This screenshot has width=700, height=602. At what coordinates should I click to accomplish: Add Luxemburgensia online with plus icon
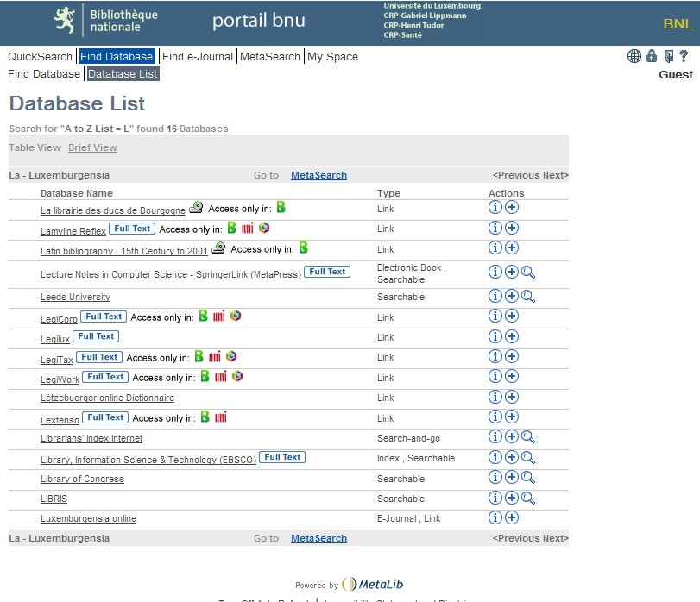tap(512, 517)
